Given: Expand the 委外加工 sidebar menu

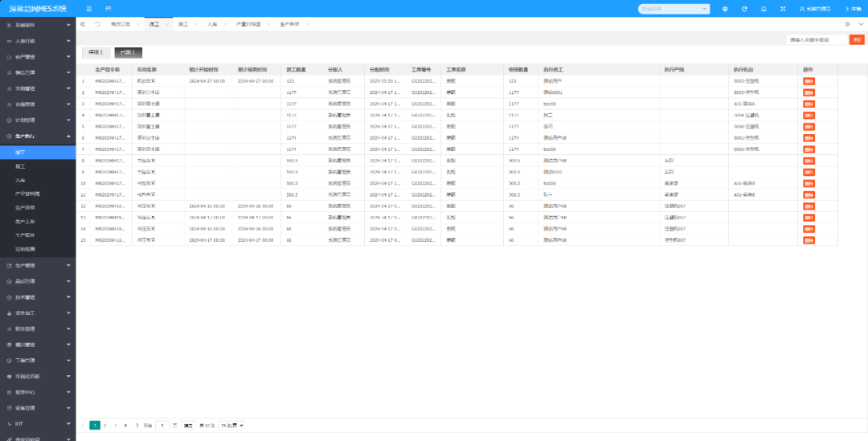Looking at the screenshot, I should tap(38, 313).
